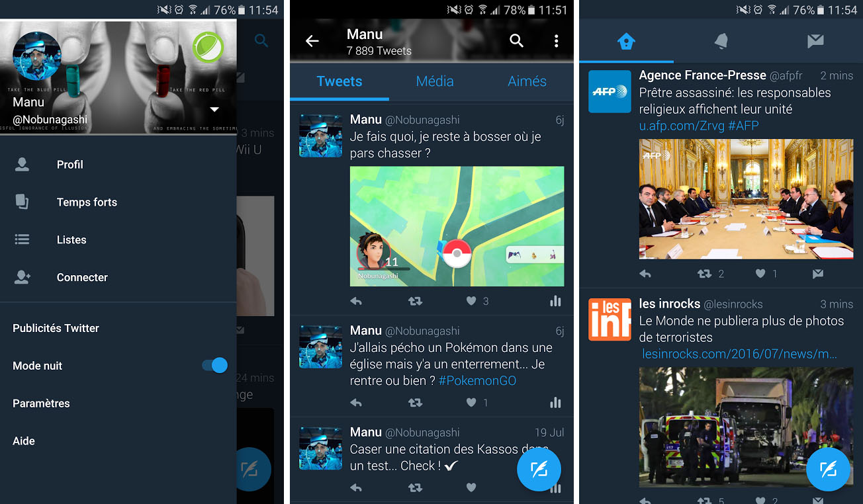Switch to the Aimés tab

click(527, 81)
